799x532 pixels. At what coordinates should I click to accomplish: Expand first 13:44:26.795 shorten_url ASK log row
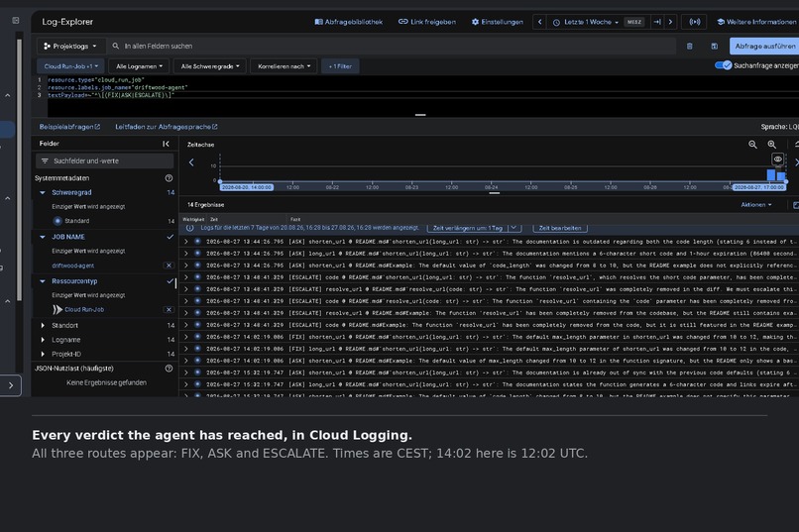[x=186, y=242]
